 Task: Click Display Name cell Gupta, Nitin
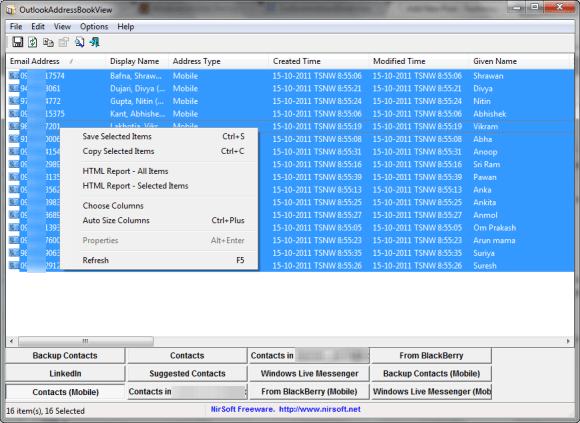(137, 101)
